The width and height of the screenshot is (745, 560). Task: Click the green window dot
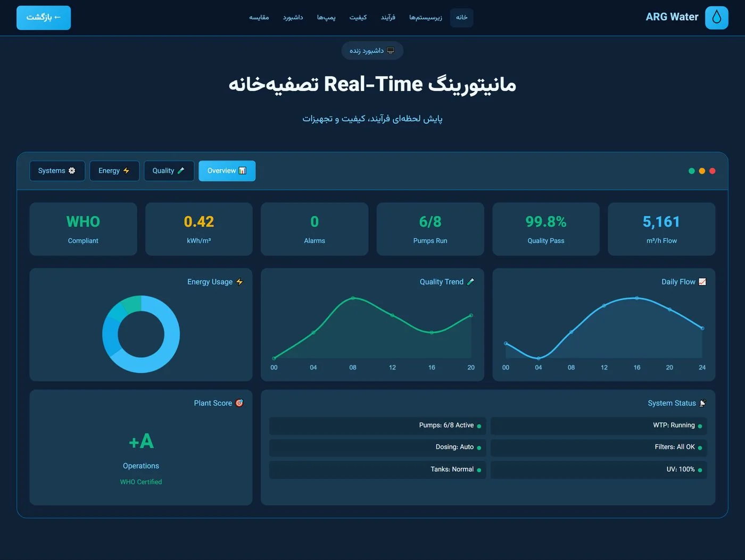point(691,171)
